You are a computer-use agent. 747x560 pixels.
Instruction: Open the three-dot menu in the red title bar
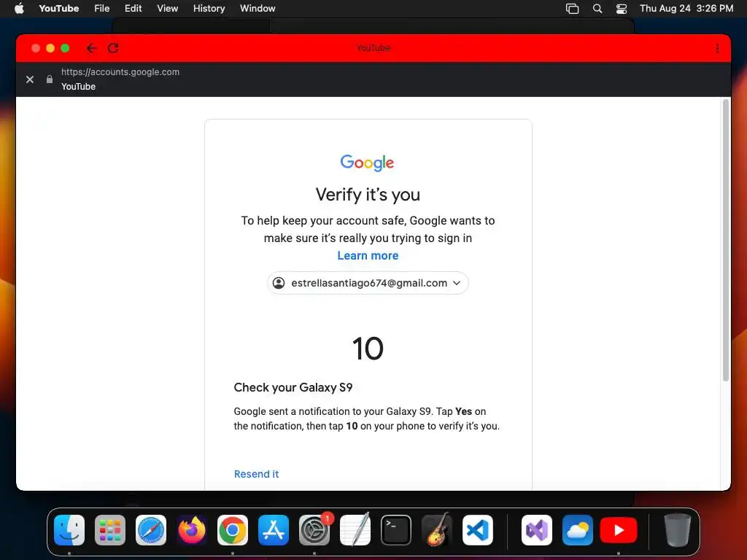tap(717, 48)
